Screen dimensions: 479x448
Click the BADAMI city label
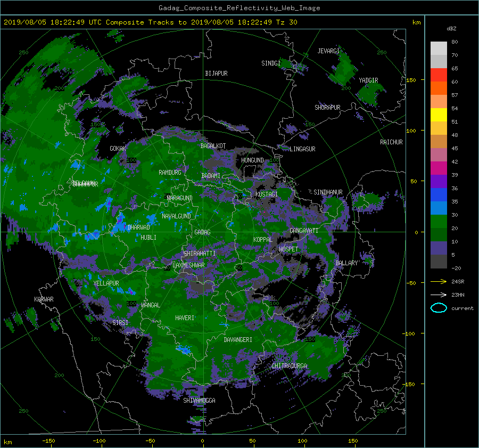point(211,176)
